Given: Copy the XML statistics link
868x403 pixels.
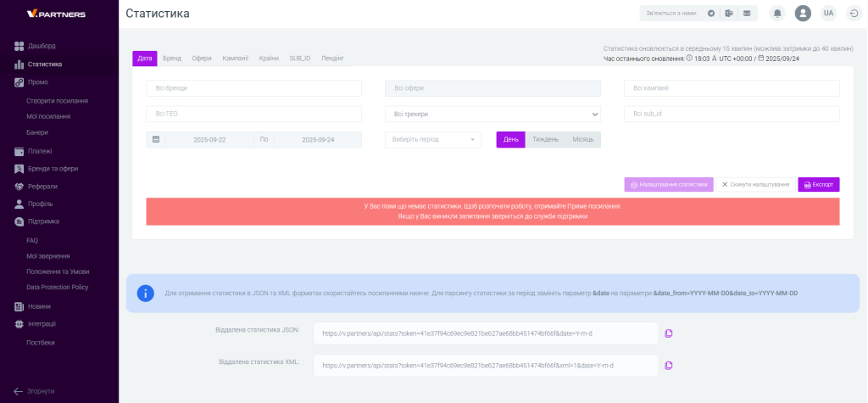Looking at the screenshot, I should coord(669,365).
